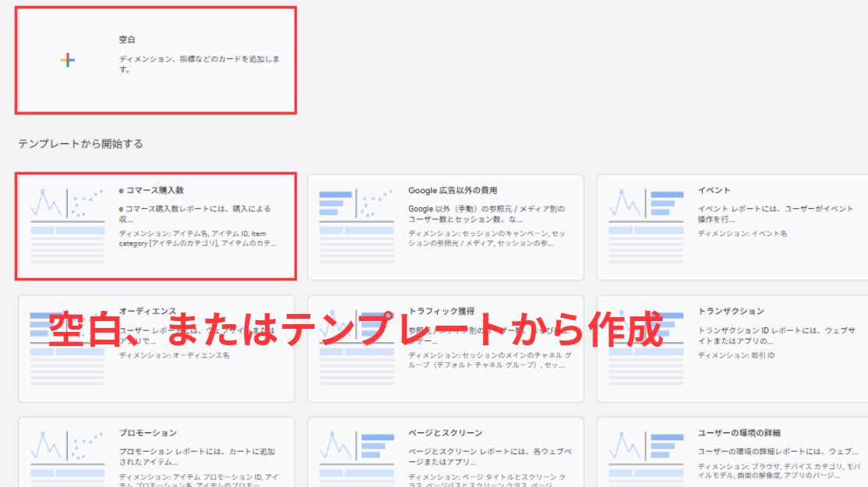
Task: Click the オーディエンス名 dimension description text
Action: pyautogui.click(x=175, y=355)
